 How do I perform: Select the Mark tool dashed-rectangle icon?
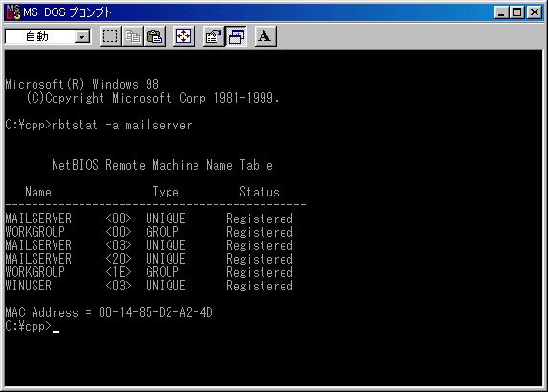pos(110,36)
